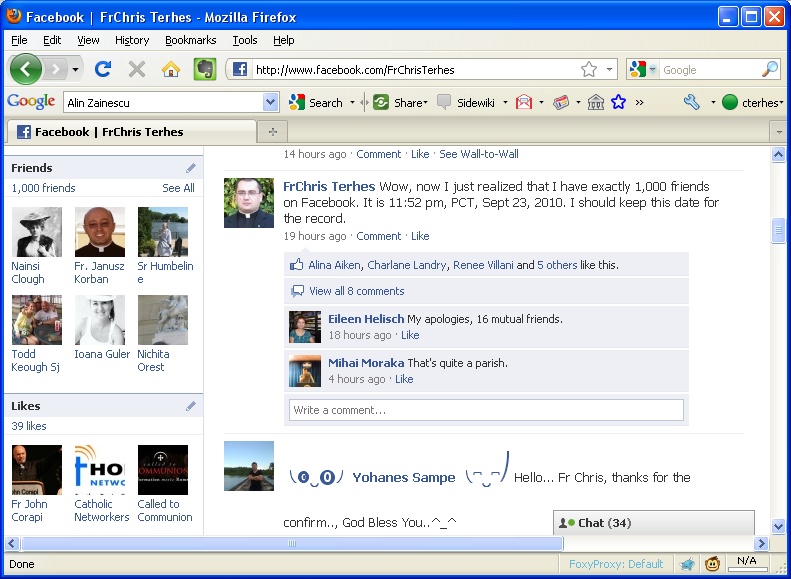Select the Facebook | FrChris Terhes tab
Image resolution: width=791 pixels, height=579 pixels.
131,132
